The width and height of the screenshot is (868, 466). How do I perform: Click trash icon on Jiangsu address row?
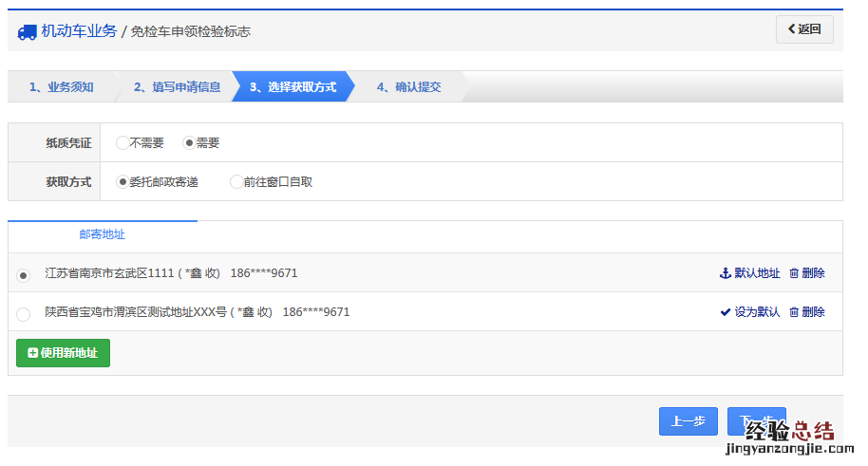(x=794, y=273)
